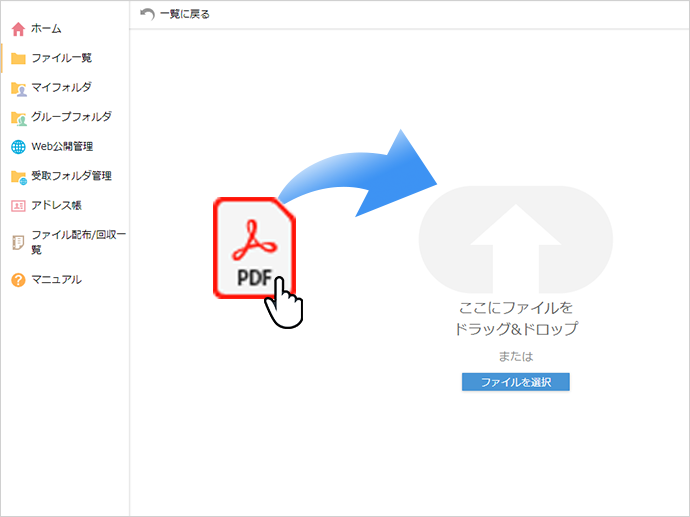Click the Group Folder icon

tap(18, 118)
